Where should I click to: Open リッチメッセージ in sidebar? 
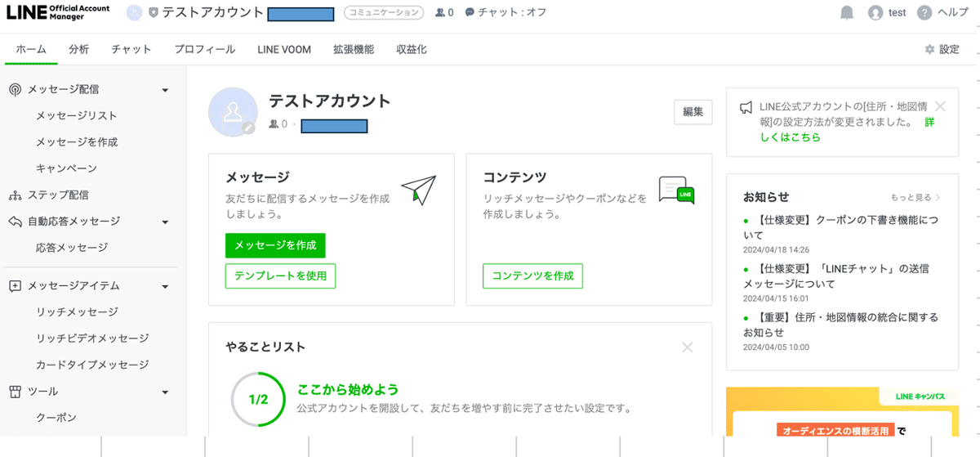[x=77, y=312]
